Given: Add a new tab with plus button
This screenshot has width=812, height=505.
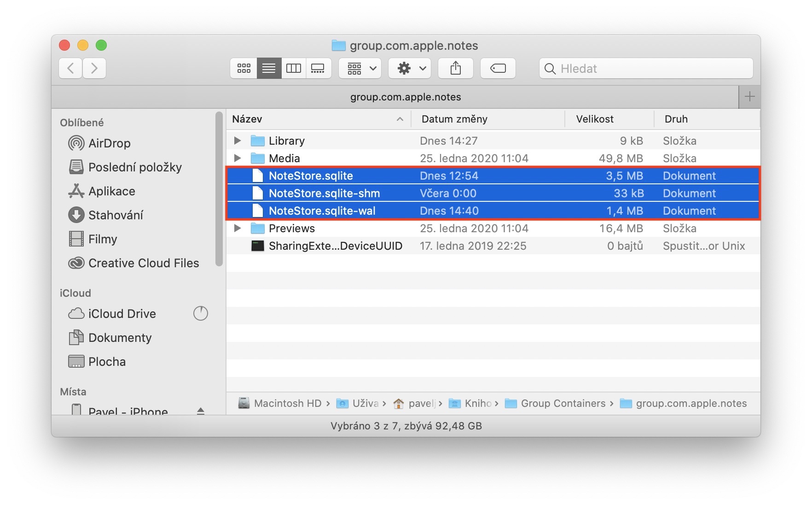Looking at the screenshot, I should [749, 97].
